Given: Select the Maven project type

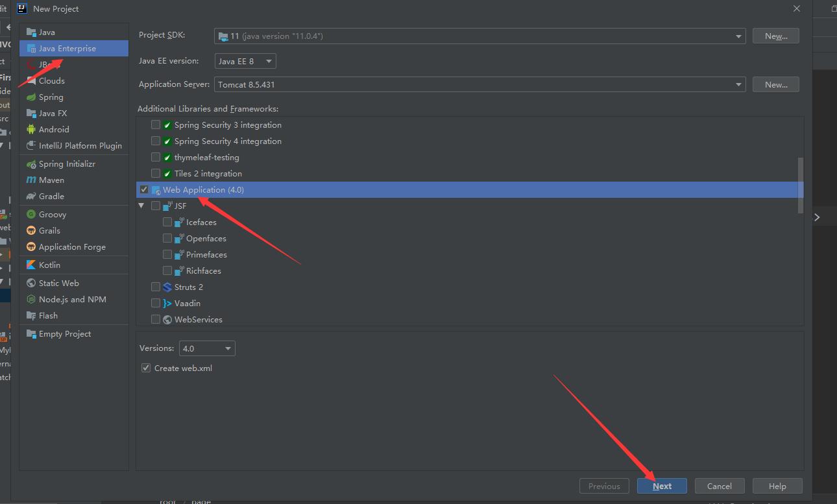Looking at the screenshot, I should 73,180.
